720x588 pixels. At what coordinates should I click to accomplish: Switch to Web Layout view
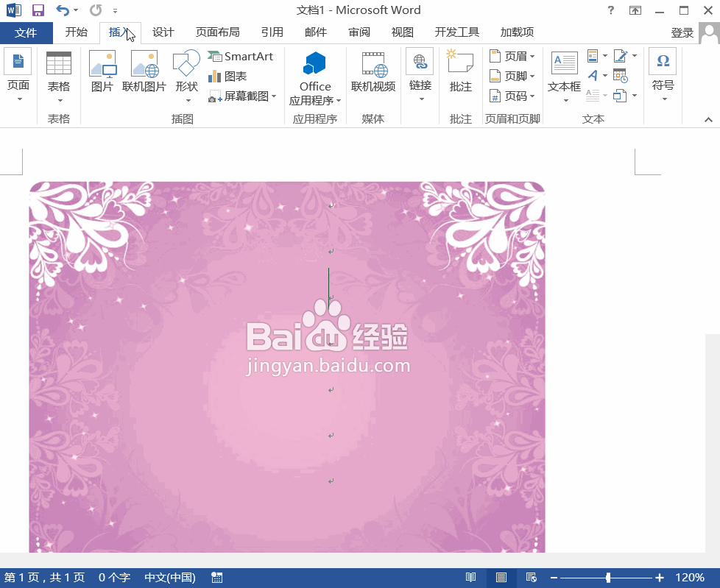(x=532, y=578)
